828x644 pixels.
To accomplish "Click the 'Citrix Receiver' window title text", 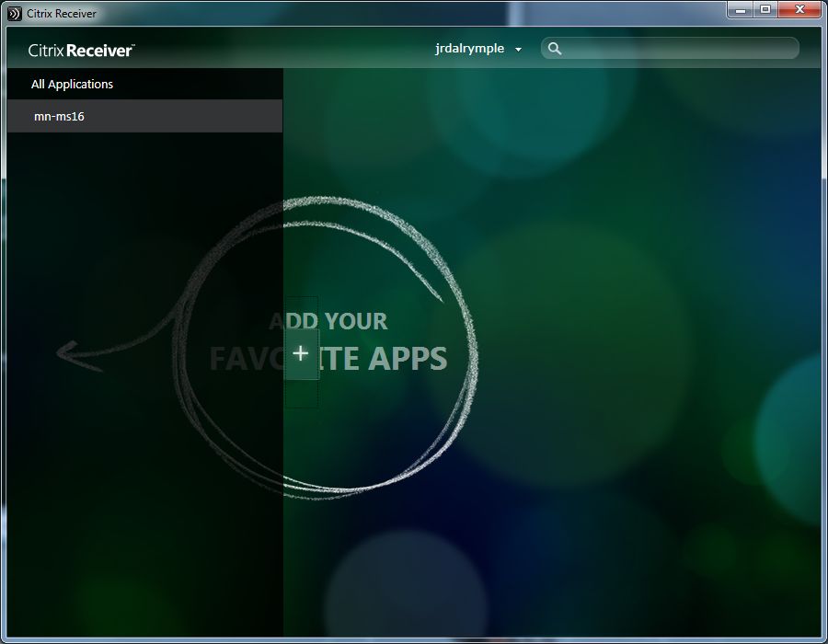I will pyautogui.click(x=62, y=13).
